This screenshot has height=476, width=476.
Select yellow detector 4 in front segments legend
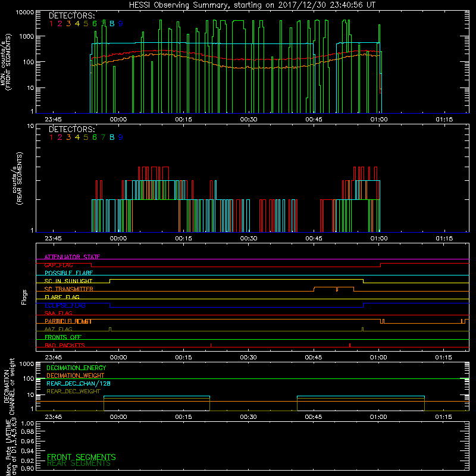(77, 24)
